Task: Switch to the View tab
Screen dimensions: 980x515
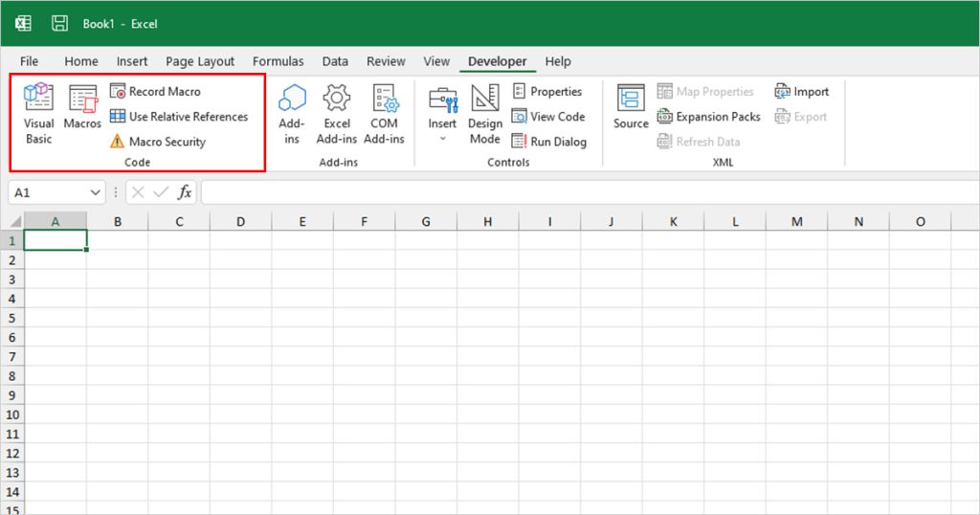Action: pos(436,61)
